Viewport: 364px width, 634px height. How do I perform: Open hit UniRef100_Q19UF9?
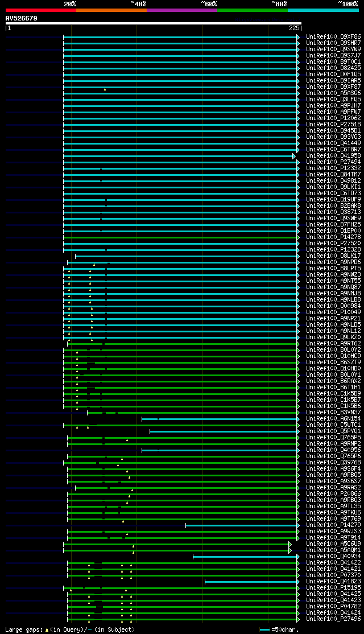(x=333, y=200)
